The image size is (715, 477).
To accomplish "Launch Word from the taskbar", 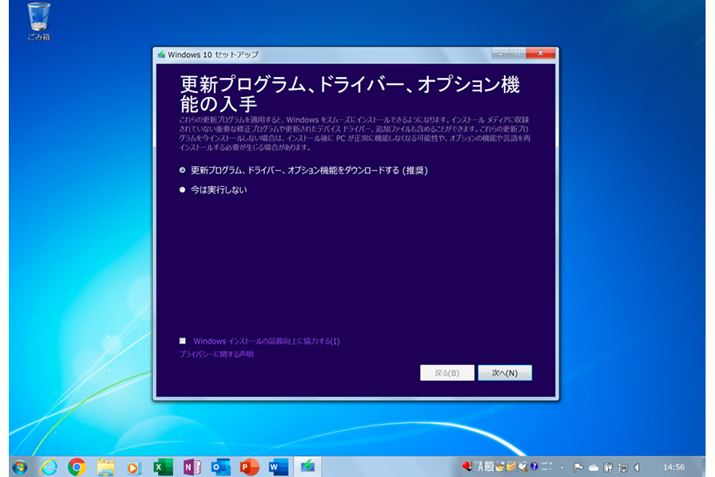I will pyautogui.click(x=278, y=467).
